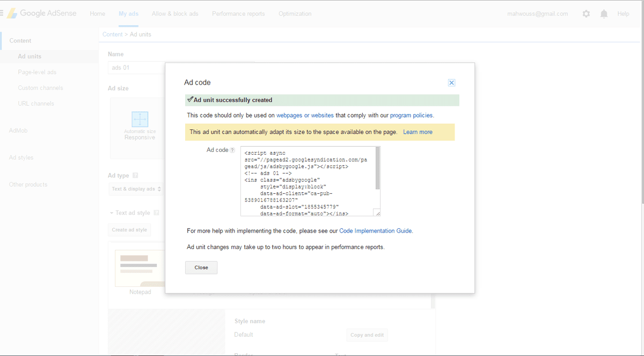Screen dimensions: 644x356
Task: Select the Responsive automatic size icon
Action: click(140, 119)
